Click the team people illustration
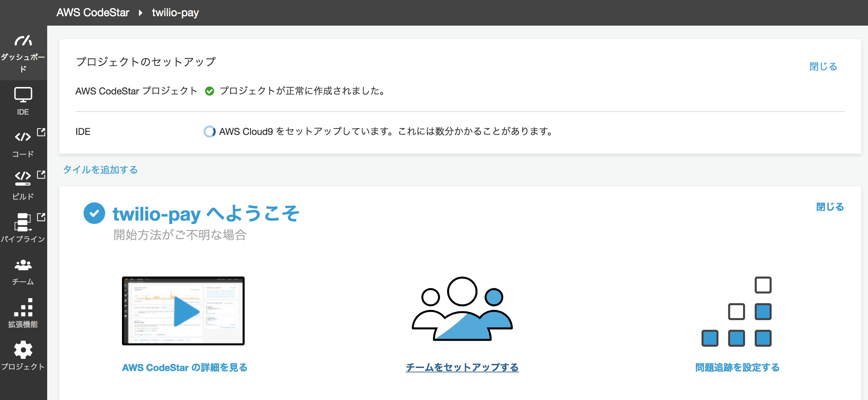 (x=462, y=309)
